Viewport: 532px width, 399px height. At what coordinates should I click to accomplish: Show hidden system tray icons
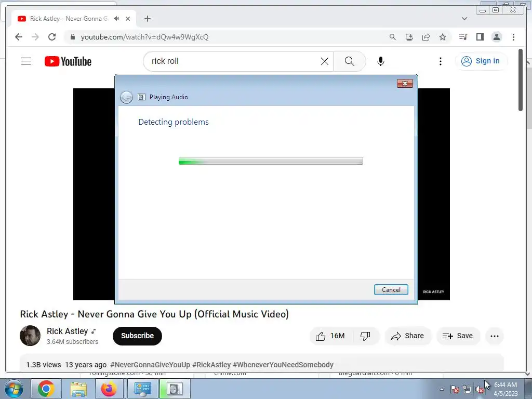point(442,389)
